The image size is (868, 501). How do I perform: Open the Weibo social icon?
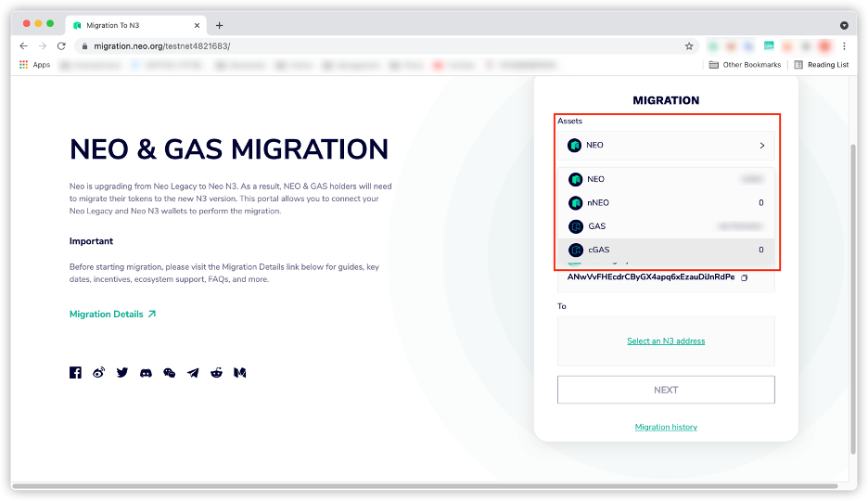tap(99, 372)
